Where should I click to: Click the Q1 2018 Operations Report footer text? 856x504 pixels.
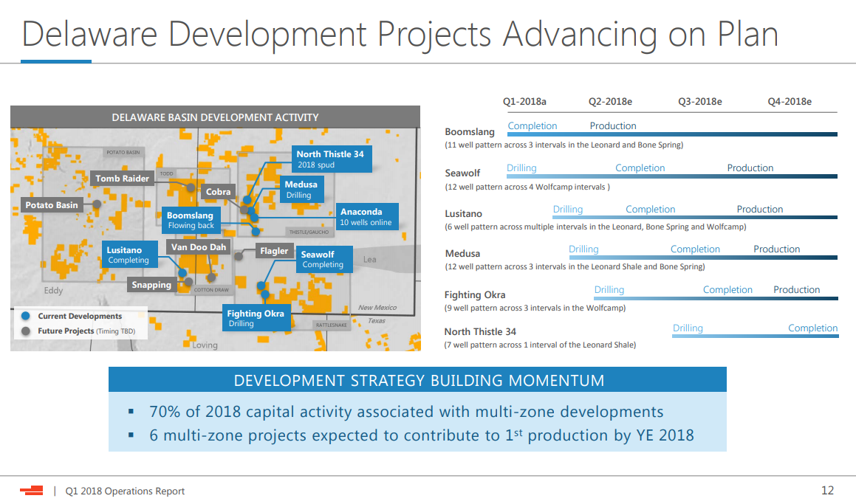125,491
